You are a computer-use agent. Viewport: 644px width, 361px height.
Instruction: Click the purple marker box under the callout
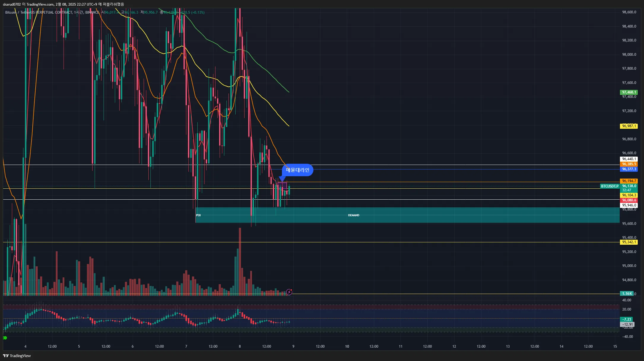(x=282, y=186)
